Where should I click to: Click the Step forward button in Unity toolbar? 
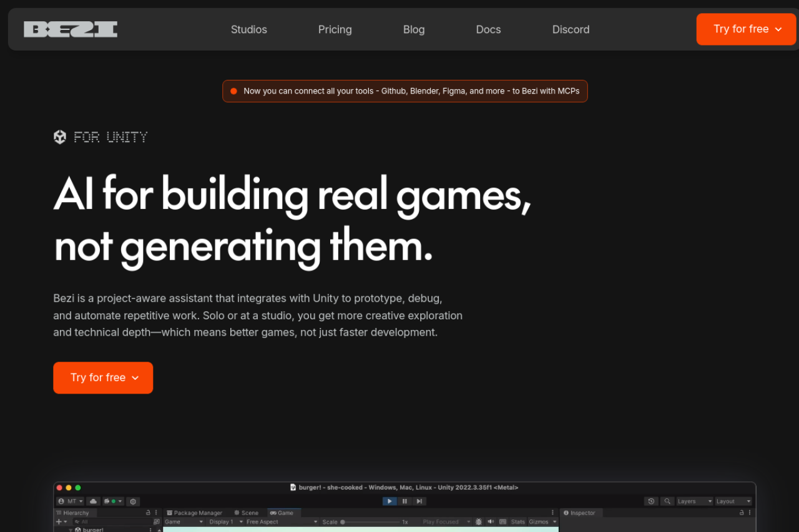[x=419, y=501]
